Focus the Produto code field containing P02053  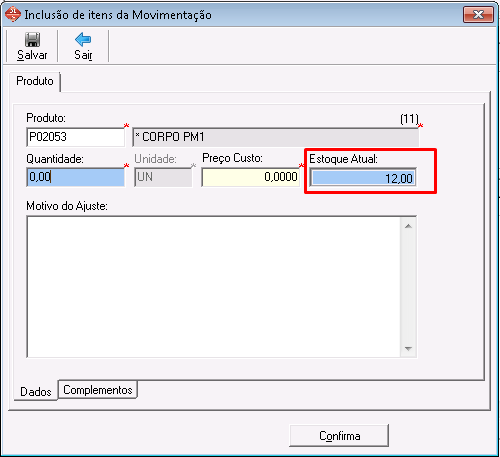(x=76, y=137)
